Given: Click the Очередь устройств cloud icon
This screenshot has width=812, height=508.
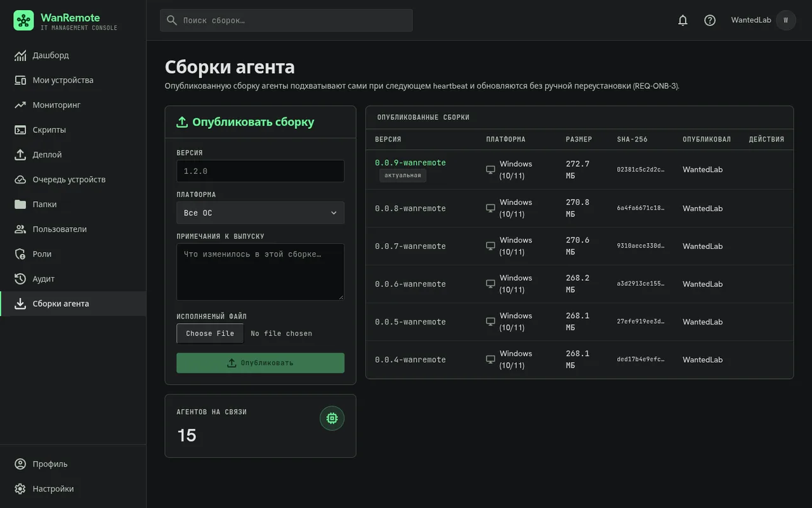Looking at the screenshot, I should click(20, 179).
